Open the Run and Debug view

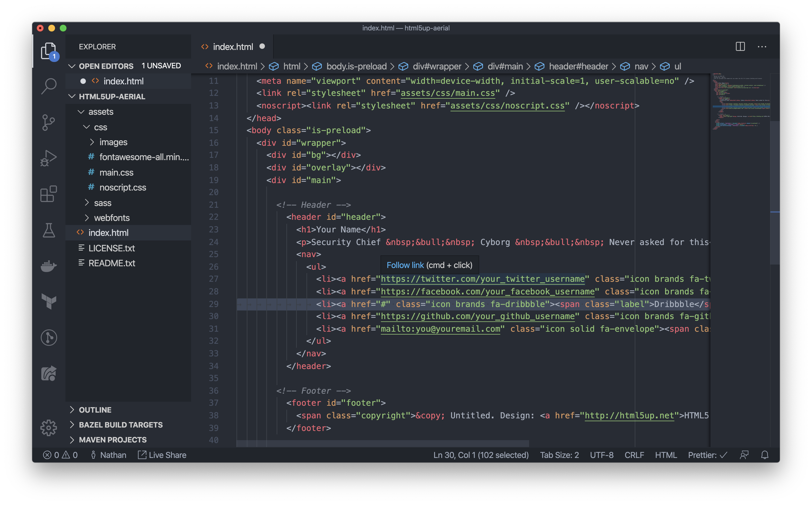click(49, 158)
